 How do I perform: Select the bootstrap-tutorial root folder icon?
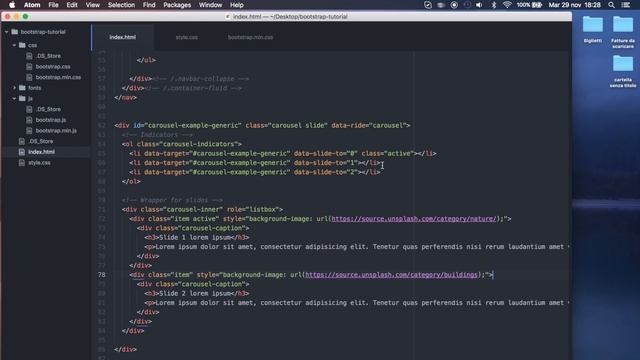pos(15,32)
